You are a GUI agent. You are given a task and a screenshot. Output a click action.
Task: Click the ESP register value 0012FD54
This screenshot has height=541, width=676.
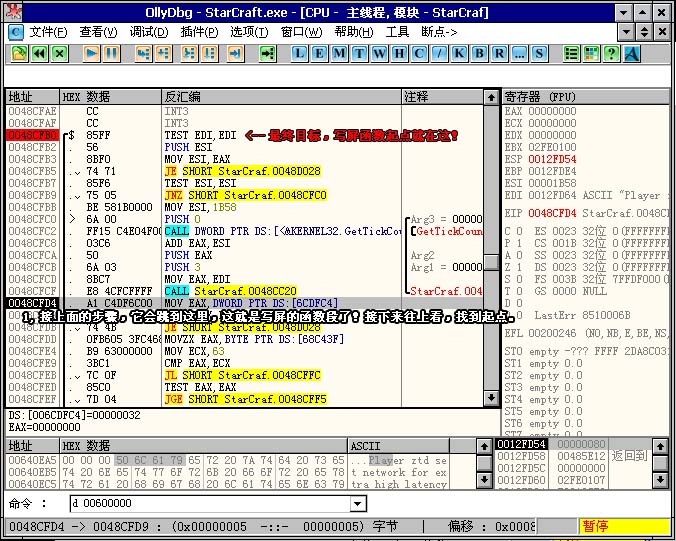coord(552,159)
